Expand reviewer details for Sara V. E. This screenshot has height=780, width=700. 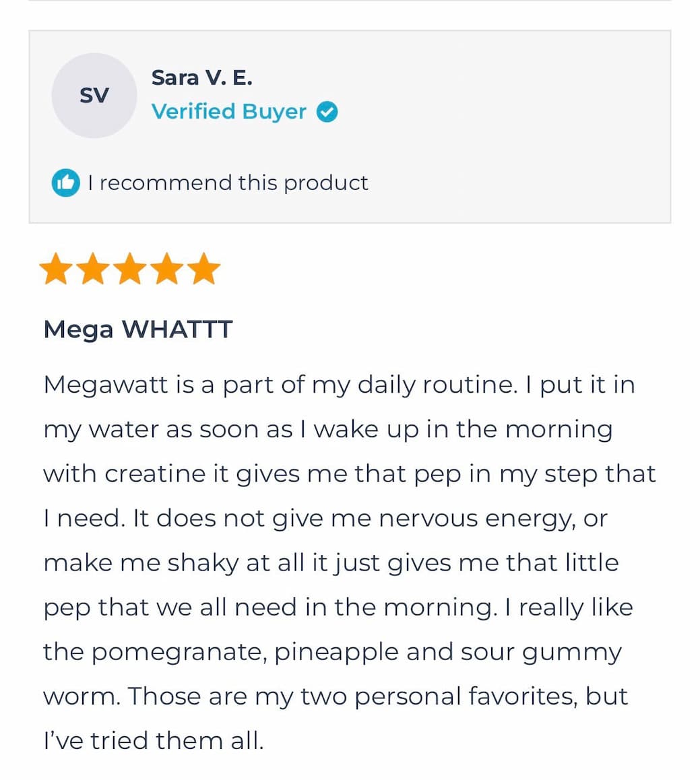pyautogui.click(x=203, y=77)
